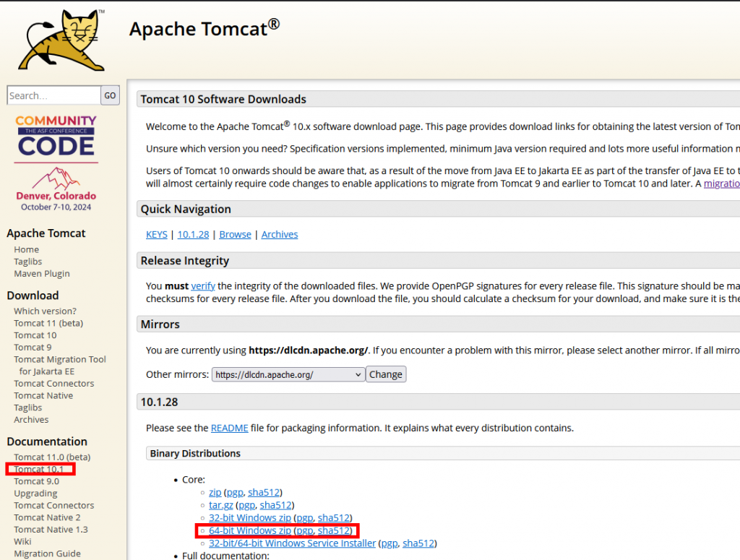Open Tomcat 9 download sidebar link
This screenshot has height=560, width=740.
point(33,348)
